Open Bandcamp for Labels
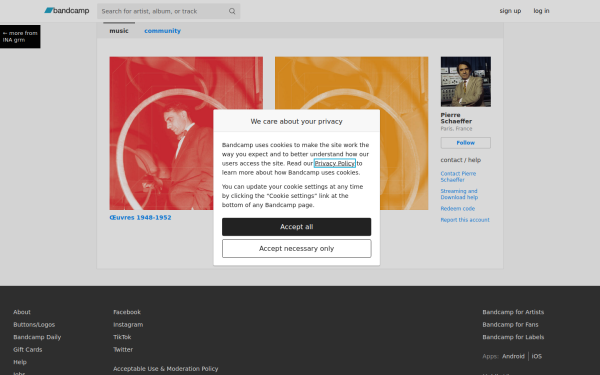The image size is (600, 375). point(513,337)
